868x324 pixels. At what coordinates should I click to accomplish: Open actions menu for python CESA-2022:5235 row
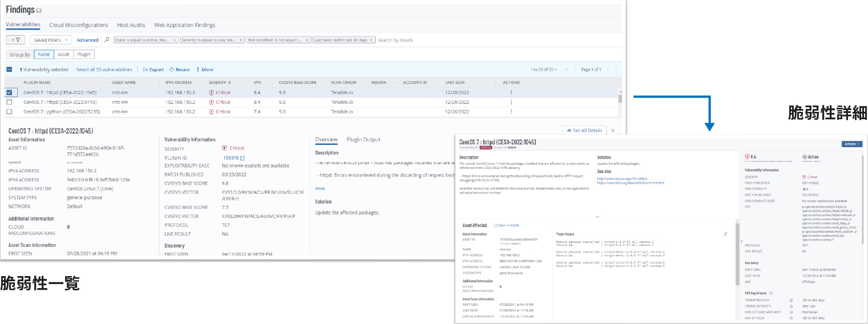coord(511,112)
